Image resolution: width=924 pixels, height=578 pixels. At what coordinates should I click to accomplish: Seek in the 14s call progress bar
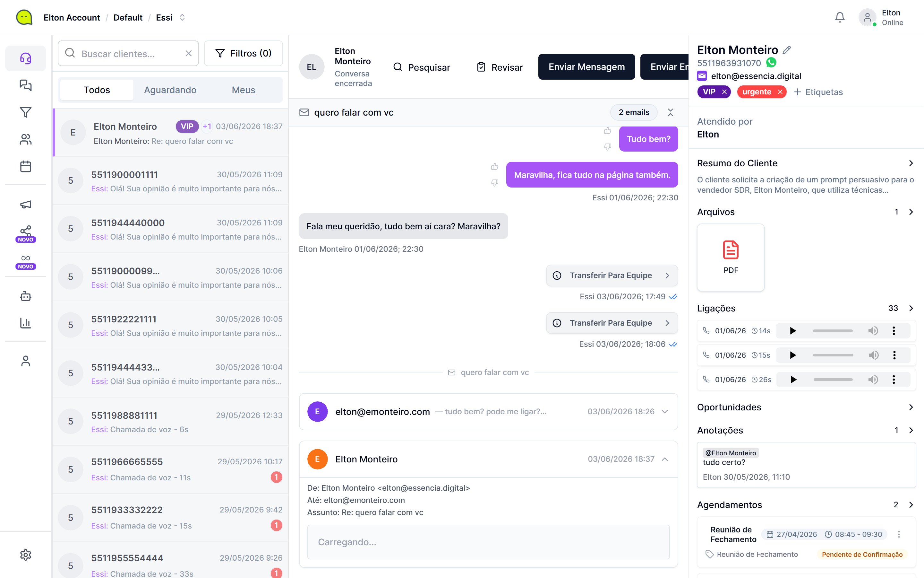click(x=832, y=331)
